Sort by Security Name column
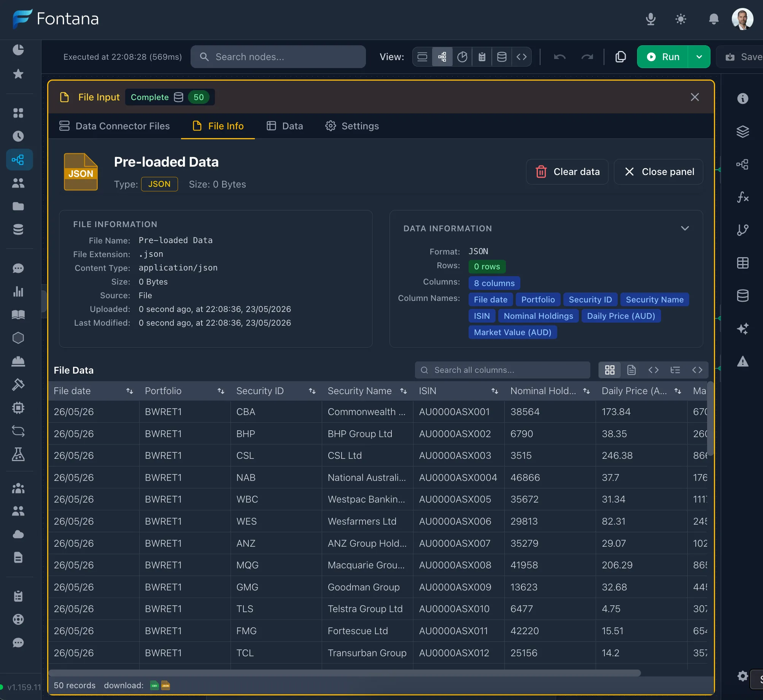763x700 pixels. (x=403, y=391)
